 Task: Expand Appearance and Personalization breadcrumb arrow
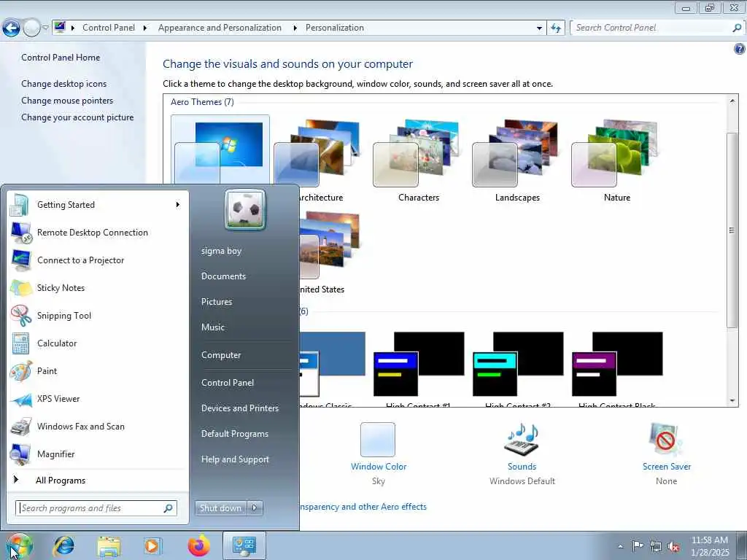point(295,28)
